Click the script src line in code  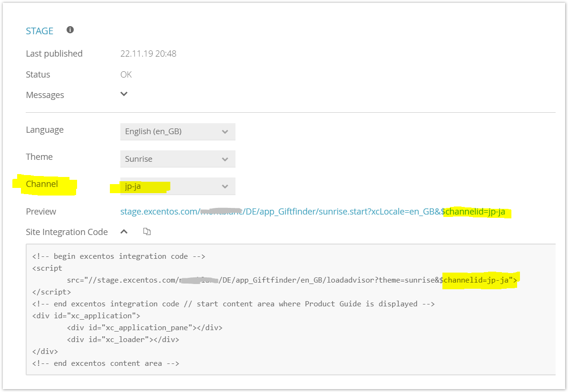tap(292, 280)
